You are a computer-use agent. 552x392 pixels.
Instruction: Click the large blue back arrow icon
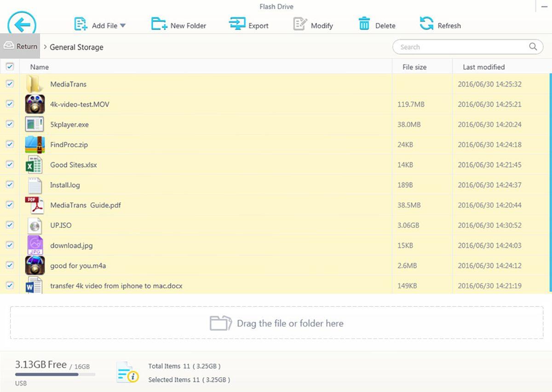pyautogui.click(x=22, y=25)
